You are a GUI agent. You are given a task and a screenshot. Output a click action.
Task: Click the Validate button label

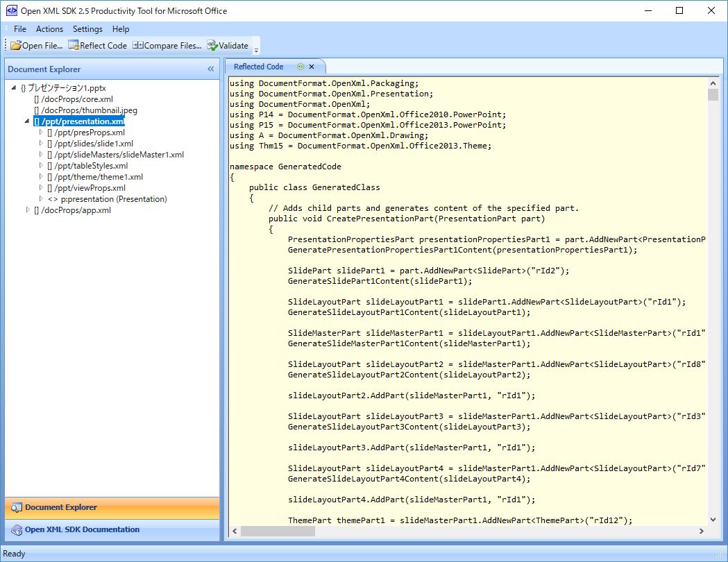point(234,46)
